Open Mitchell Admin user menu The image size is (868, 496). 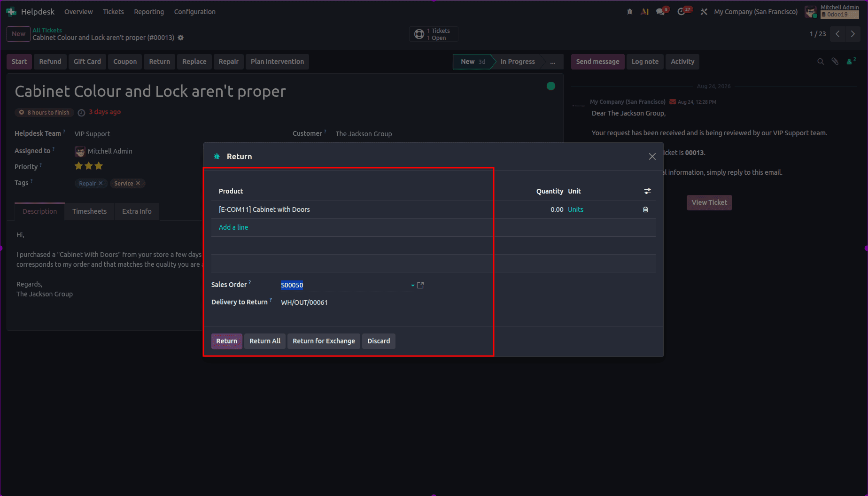point(832,11)
